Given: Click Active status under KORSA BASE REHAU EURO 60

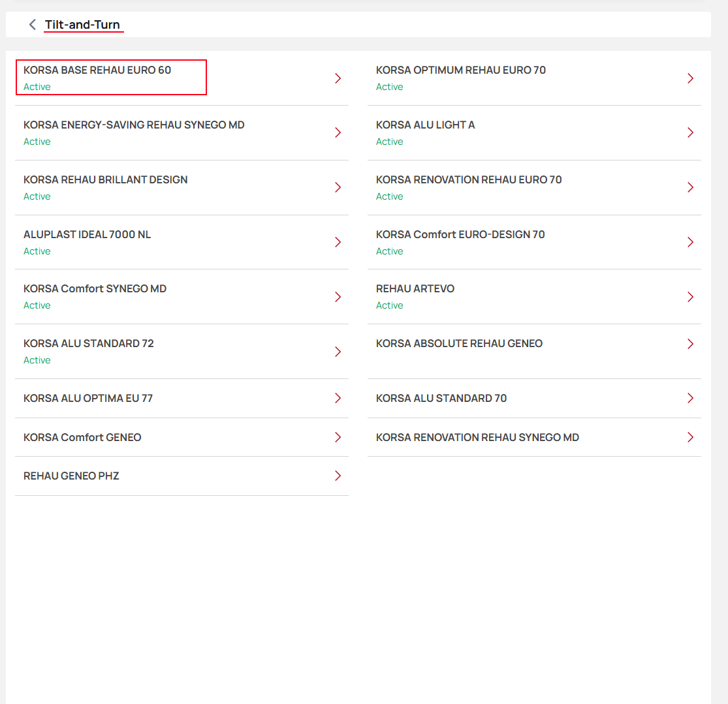Looking at the screenshot, I should (37, 87).
